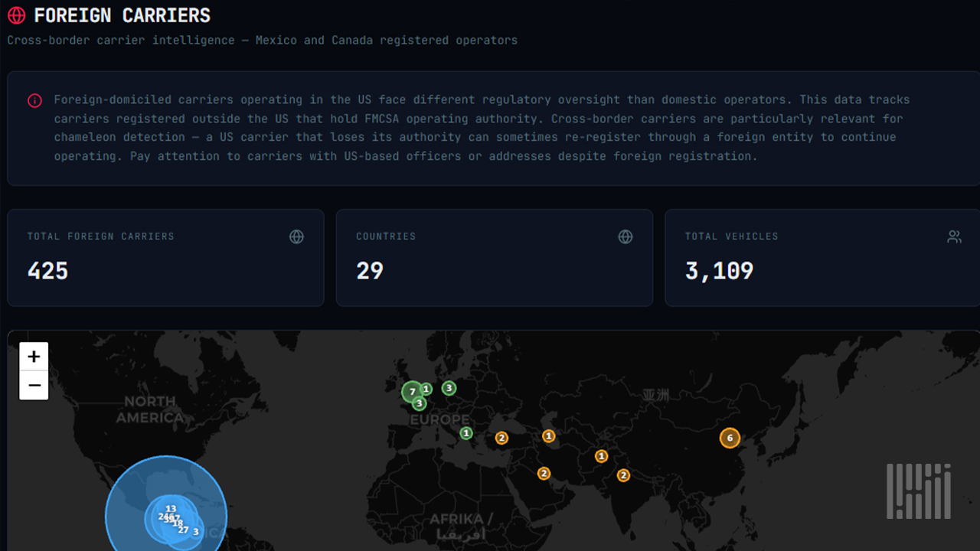Click the globe icon on the Countries card
This screenshot has width=980, height=551.
626,236
